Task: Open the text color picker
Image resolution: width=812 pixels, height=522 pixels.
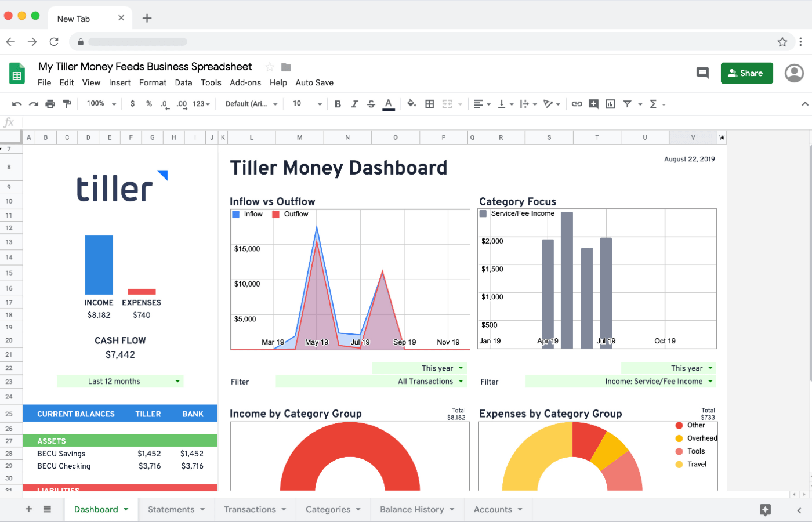Action: coord(389,104)
